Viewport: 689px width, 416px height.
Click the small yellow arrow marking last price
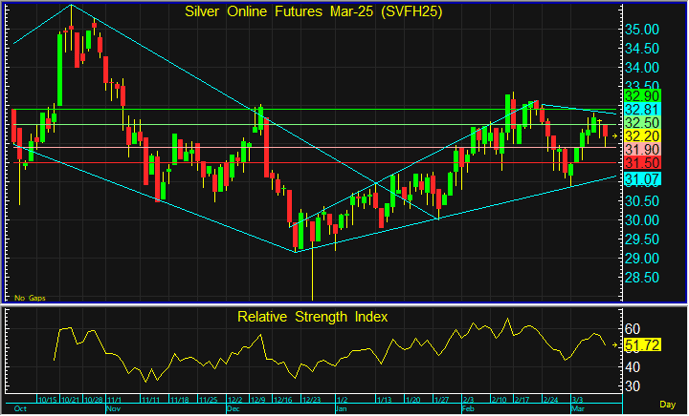(615, 136)
